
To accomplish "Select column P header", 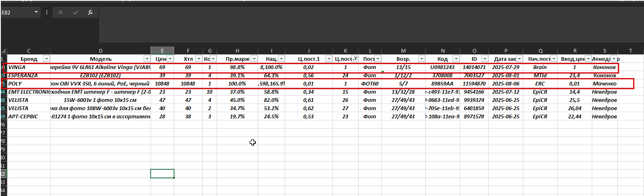I will (x=506, y=51).
